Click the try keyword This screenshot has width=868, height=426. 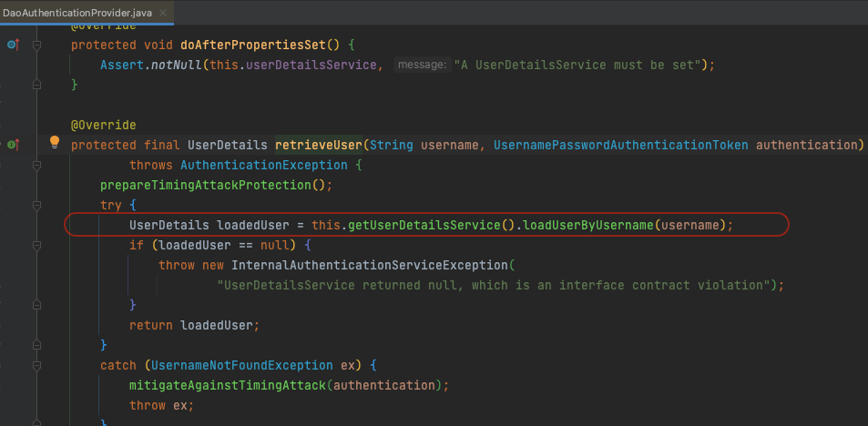click(111, 205)
